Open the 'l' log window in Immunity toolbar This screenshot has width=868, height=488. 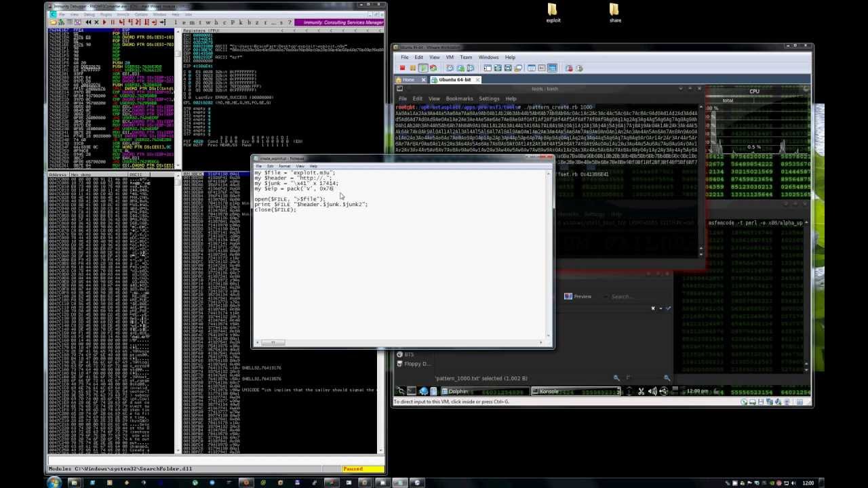pyautogui.click(x=176, y=22)
